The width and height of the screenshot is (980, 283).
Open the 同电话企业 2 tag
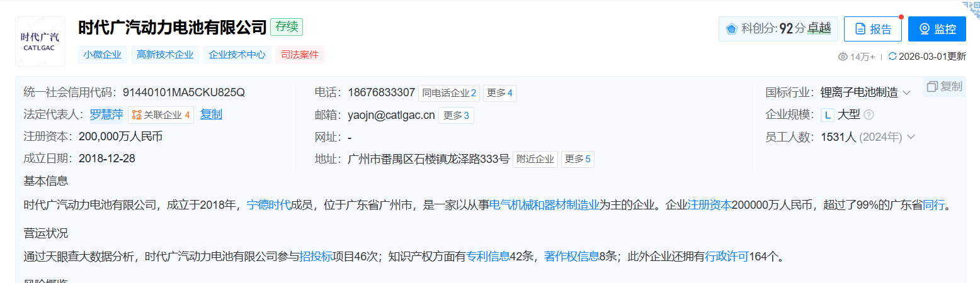point(449,93)
